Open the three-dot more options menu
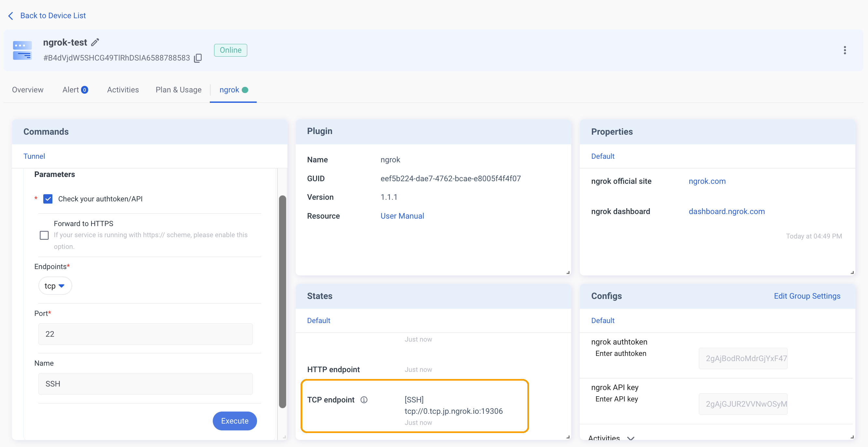 click(x=845, y=50)
